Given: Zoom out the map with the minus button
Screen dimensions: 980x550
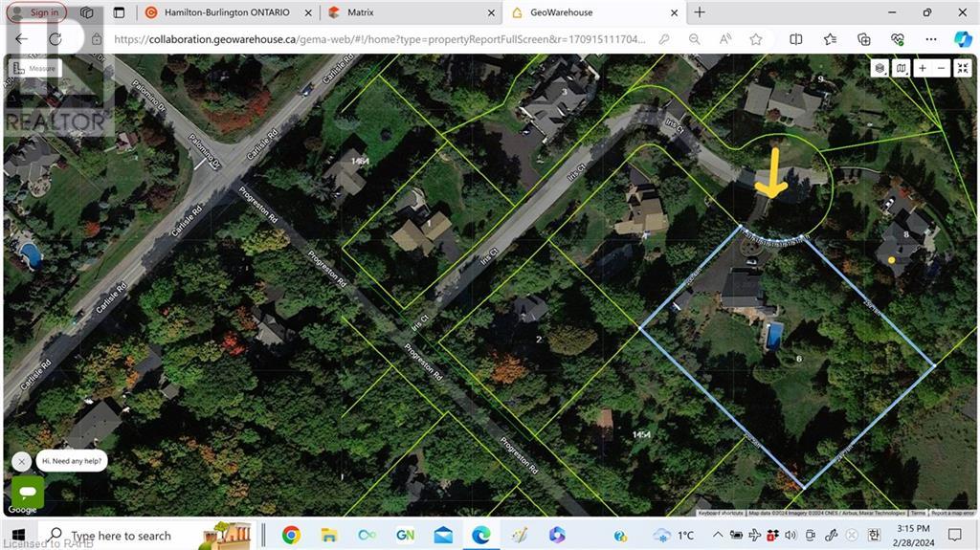Looking at the screenshot, I should (942, 68).
